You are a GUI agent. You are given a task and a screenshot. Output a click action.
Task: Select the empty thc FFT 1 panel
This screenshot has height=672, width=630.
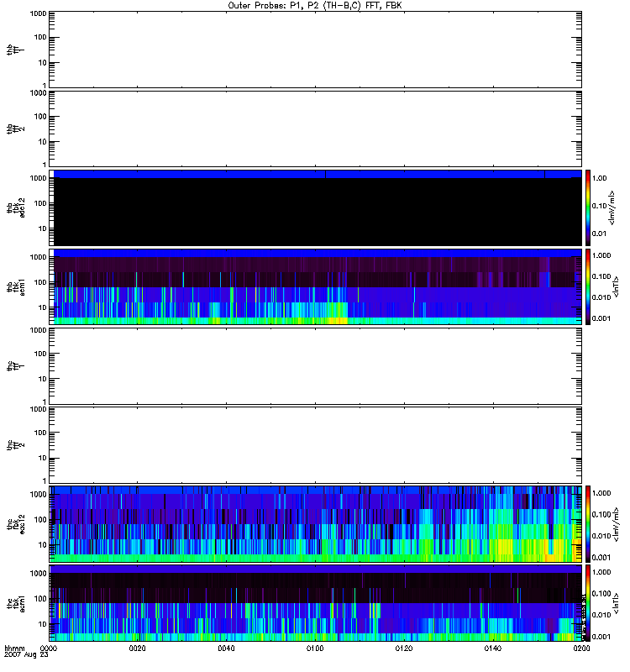315,365
